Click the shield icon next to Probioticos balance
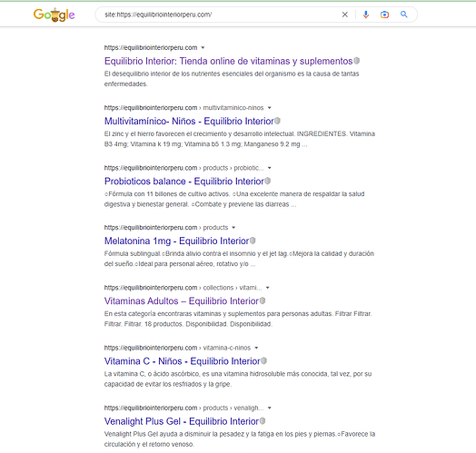476x453 pixels. click(x=267, y=181)
